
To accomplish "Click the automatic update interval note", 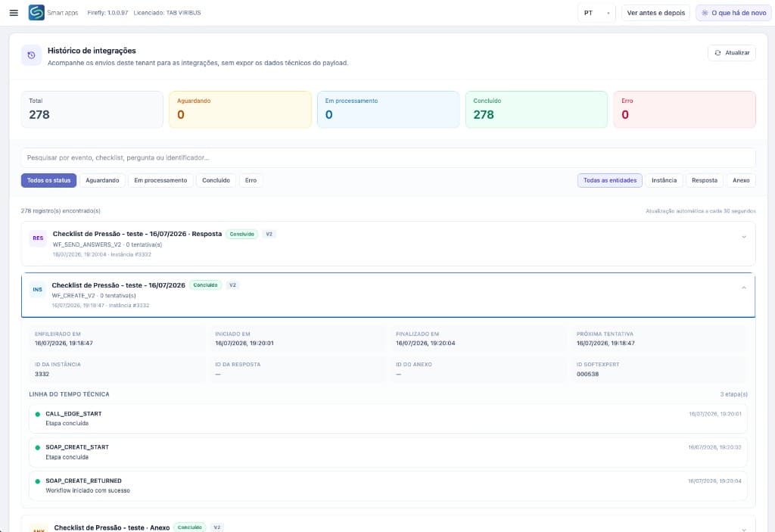I will [x=700, y=211].
